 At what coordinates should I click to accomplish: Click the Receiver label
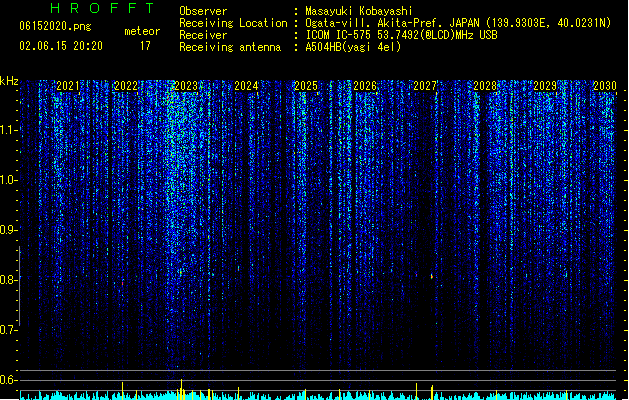203,35
